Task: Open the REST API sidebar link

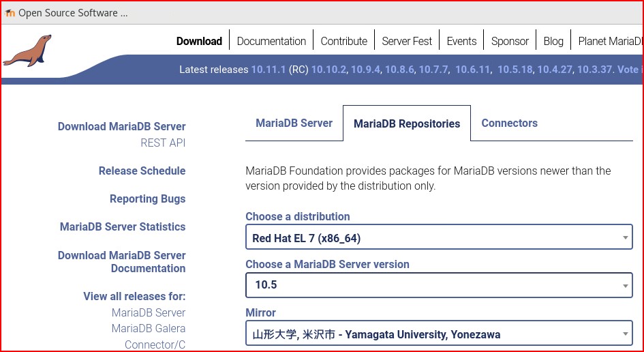Action: coord(163,143)
